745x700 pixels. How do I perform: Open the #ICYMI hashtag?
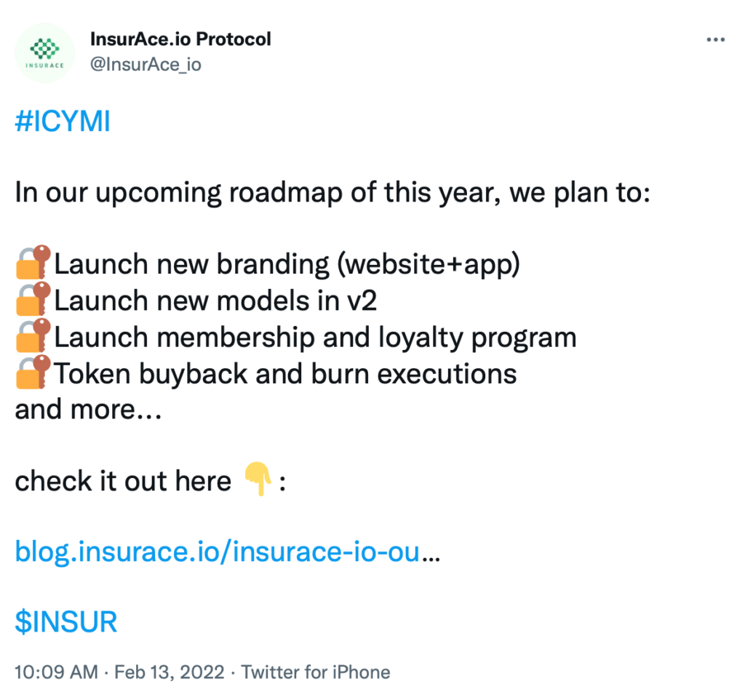point(63,122)
